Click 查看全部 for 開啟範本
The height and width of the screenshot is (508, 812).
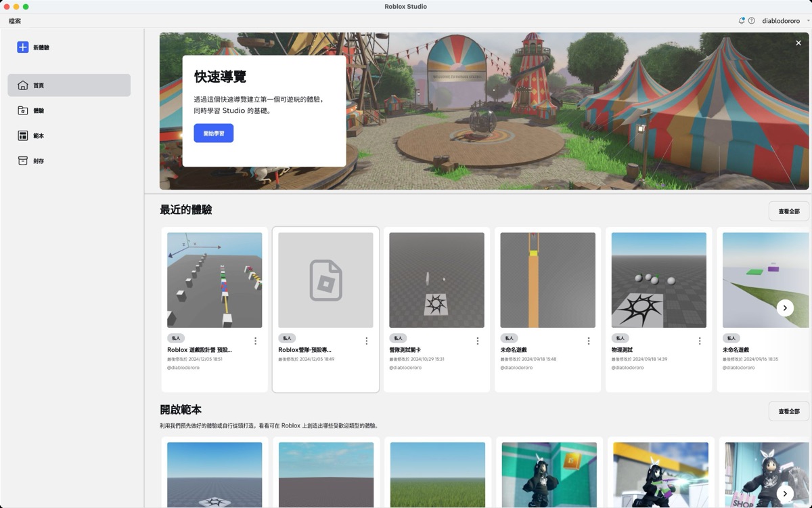(x=789, y=411)
